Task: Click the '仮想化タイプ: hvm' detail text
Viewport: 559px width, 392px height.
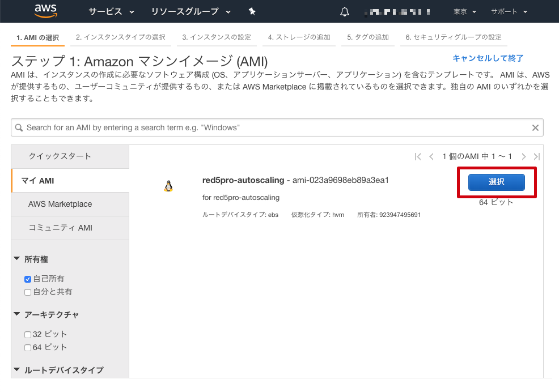Action: (x=317, y=215)
